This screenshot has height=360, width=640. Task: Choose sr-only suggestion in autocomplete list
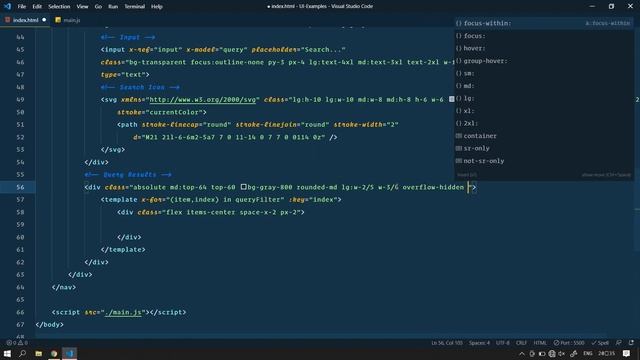(544, 148)
